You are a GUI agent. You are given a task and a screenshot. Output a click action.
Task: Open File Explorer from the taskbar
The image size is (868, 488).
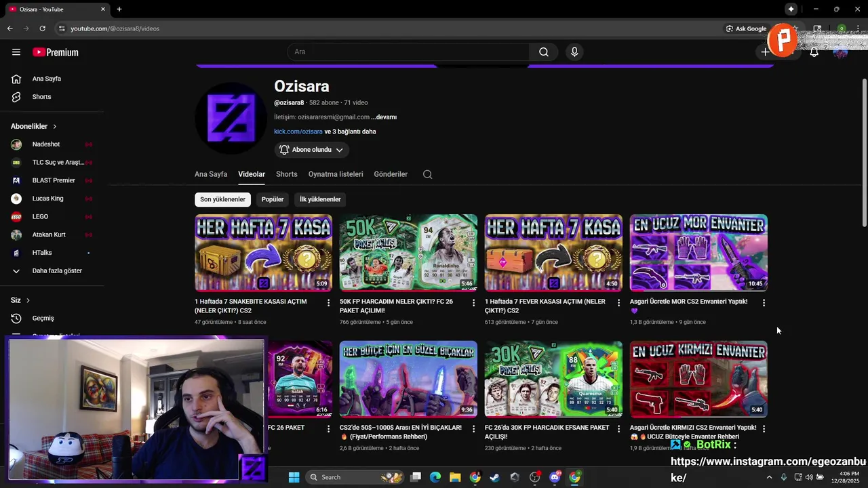click(455, 477)
